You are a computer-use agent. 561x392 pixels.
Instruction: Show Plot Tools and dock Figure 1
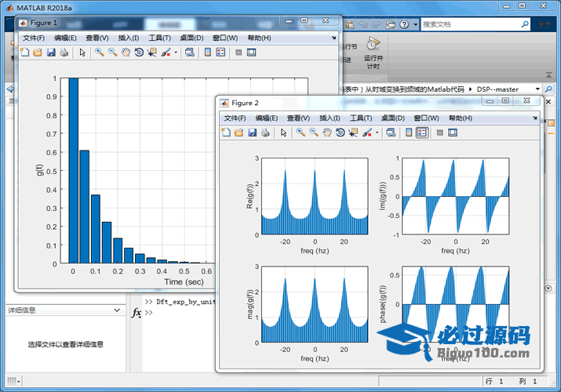252,53
